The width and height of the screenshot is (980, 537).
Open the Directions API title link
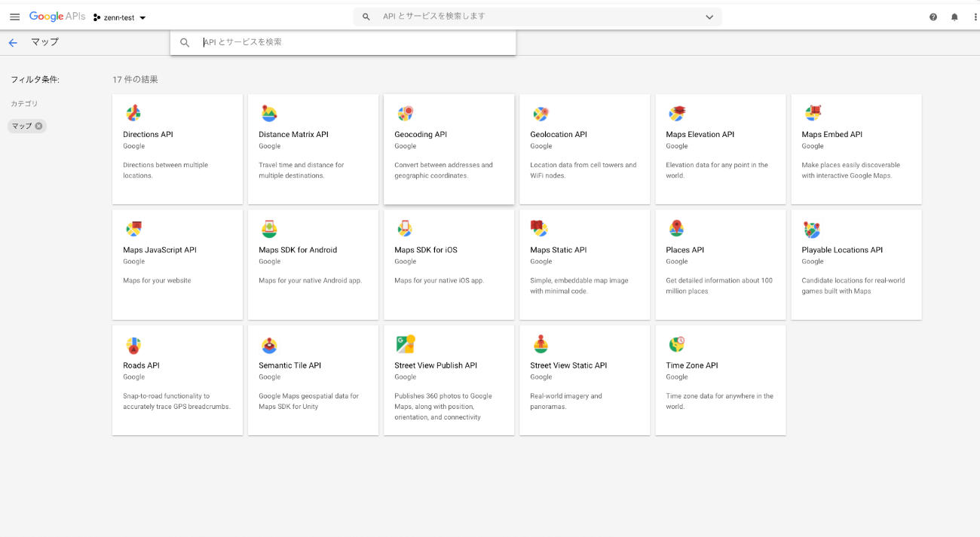coord(148,135)
